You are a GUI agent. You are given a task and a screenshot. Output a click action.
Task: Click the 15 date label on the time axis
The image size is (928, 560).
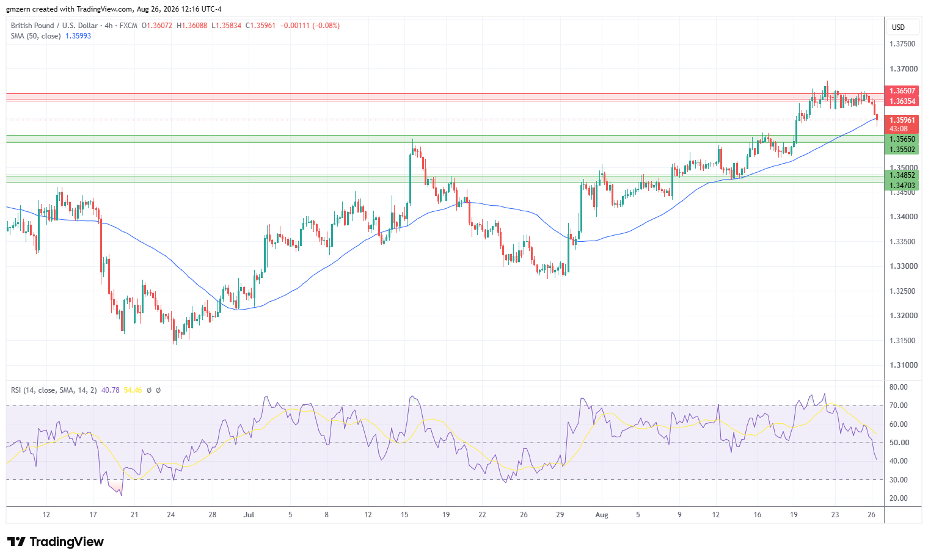404,515
